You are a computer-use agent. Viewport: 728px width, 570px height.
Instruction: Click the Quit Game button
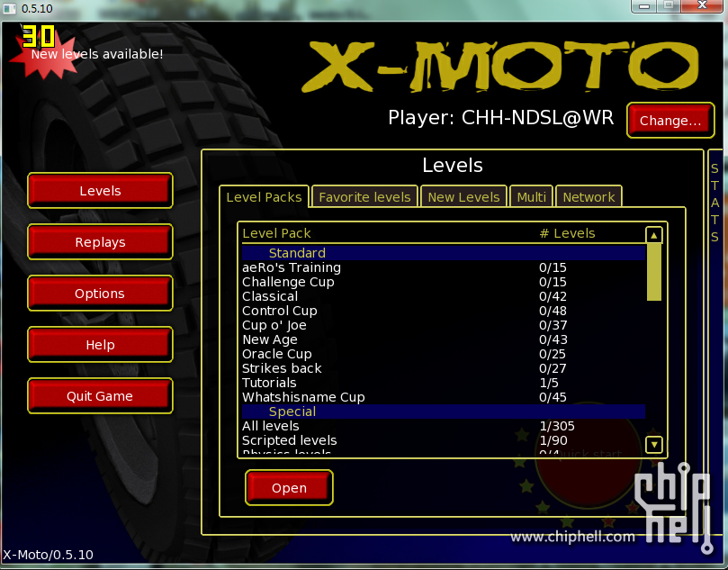click(100, 396)
